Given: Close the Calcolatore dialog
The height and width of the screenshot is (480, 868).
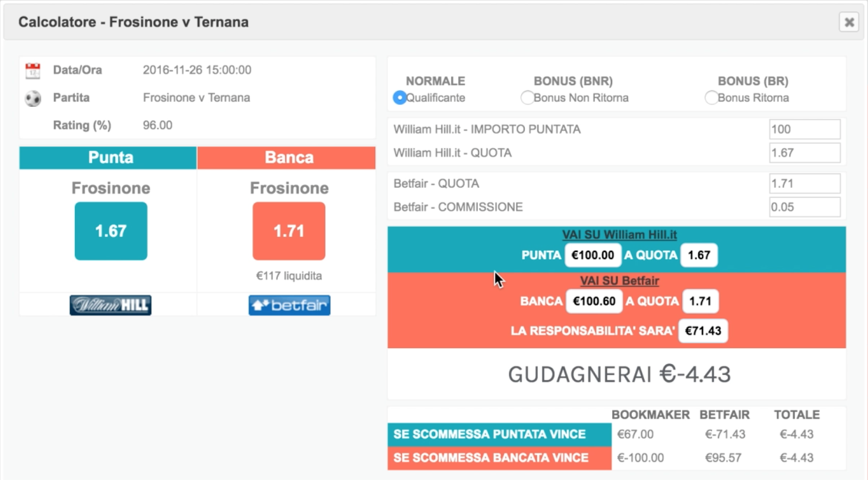Looking at the screenshot, I should (x=849, y=22).
